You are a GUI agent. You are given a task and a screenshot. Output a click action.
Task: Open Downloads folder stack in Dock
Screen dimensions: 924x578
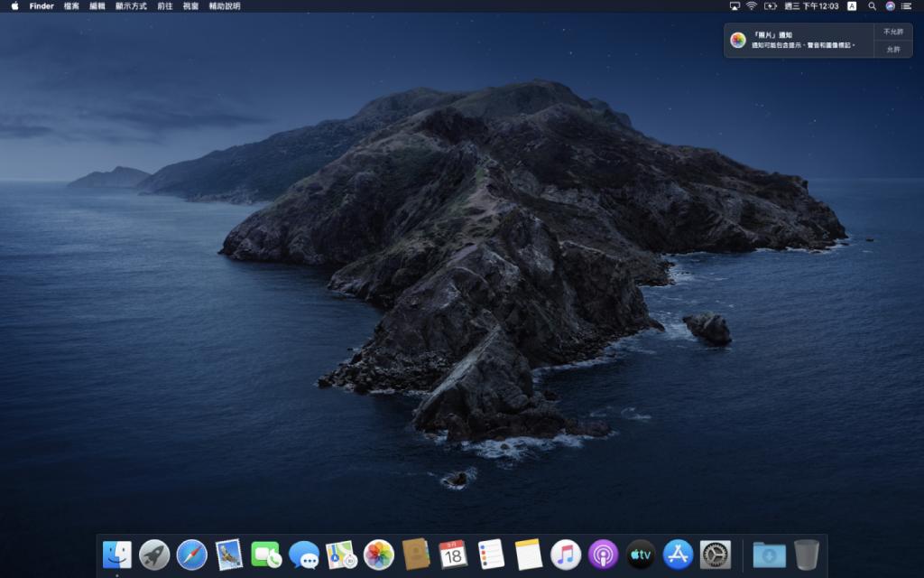pyautogui.click(x=769, y=555)
